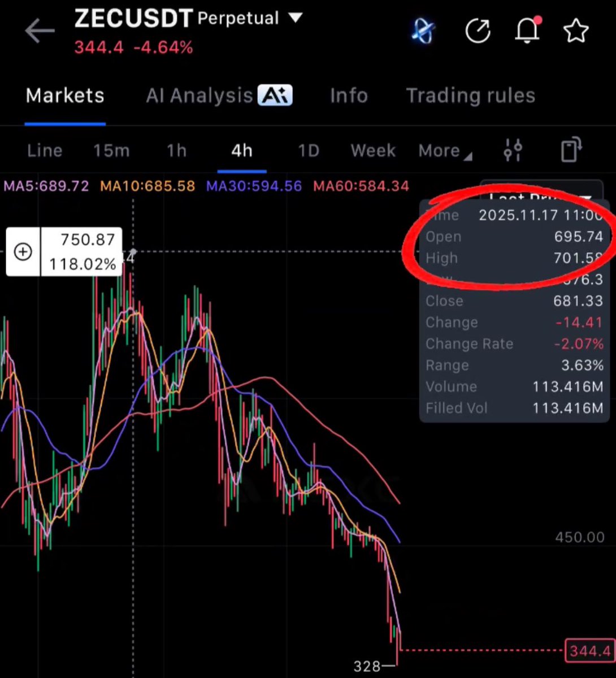Tap the MA10:685.58 indicator label
Image resolution: width=616 pixels, height=678 pixels.
coord(148,186)
